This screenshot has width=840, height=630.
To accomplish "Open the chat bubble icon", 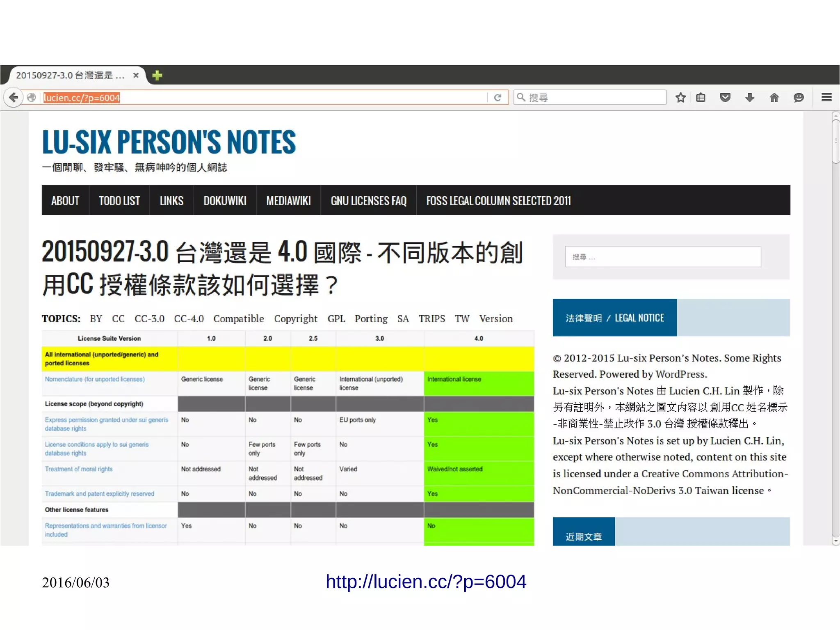I will point(798,97).
